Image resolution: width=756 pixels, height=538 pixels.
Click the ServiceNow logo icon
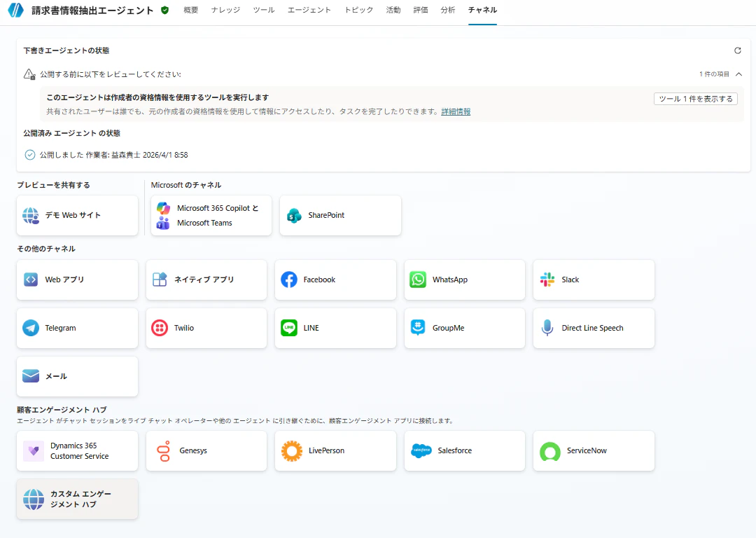[x=550, y=452]
